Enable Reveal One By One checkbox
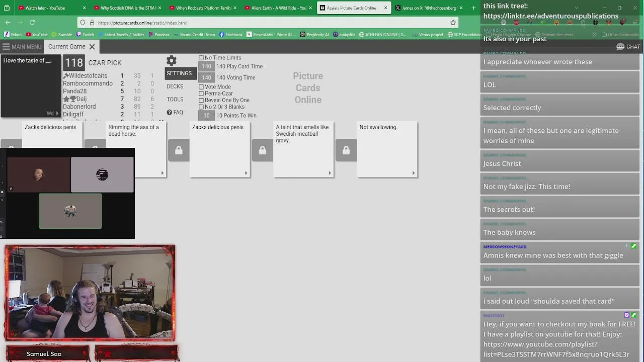 [201, 100]
